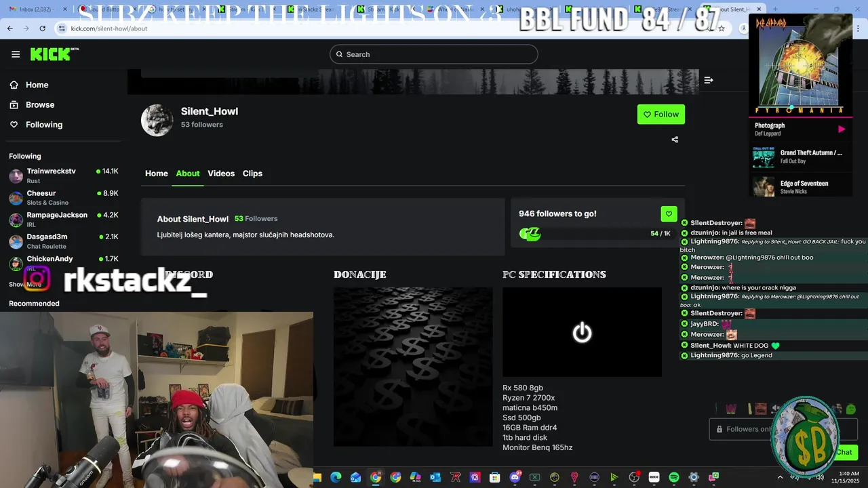The width and height of the screenshot is (868, 488).
Task: Go back in browser history
Action: 9,28
